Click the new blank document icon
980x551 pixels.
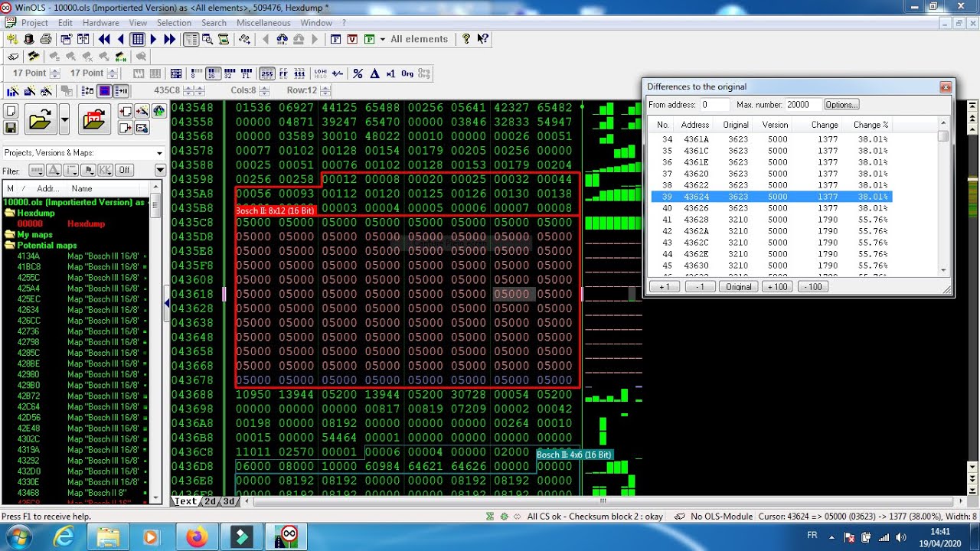[x=11, y=111]
